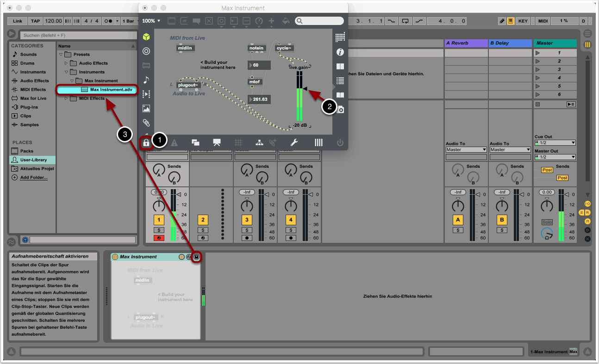Disarm recording on track 1
This screenshot has height=364, width=599.
pos(159,238)
